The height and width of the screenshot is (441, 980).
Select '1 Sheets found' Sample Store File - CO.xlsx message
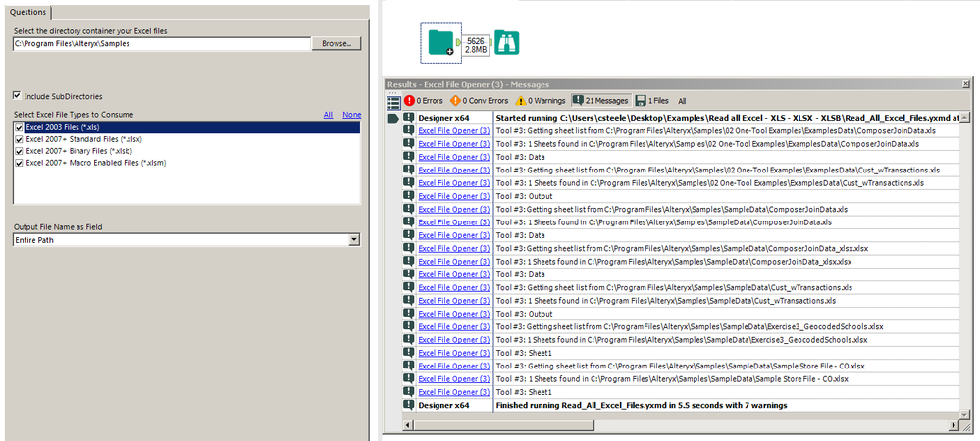pos(672,378)
